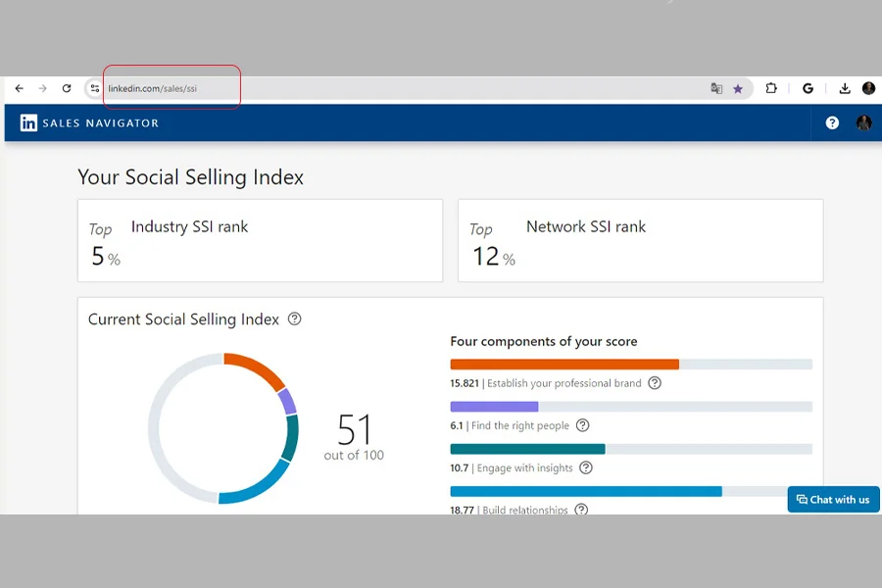The width and height of the screenshot is (882, 588).
Task: Open the browser extensions puzzle icon
Action: [771, 88]
